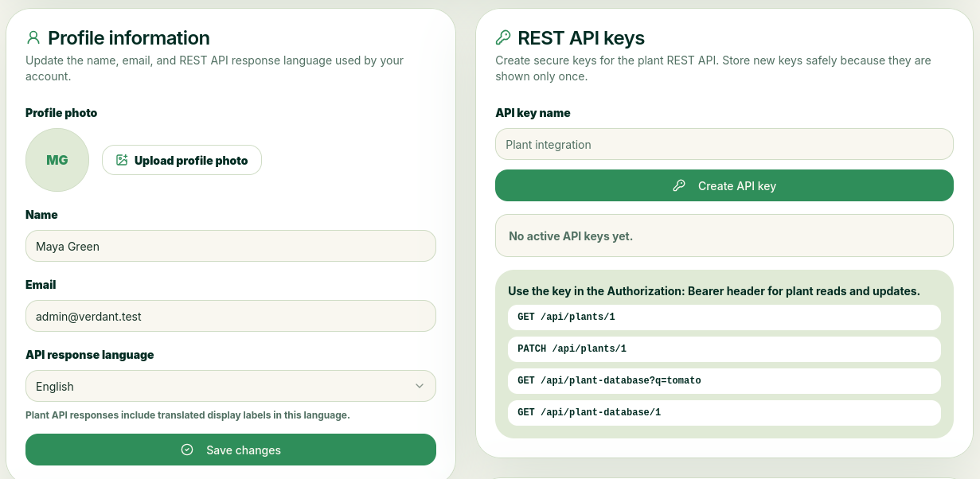Focus the API key name input field
The height and width of the screenshot is (479, 980).
pyautogui.click(x=724, y=144)
